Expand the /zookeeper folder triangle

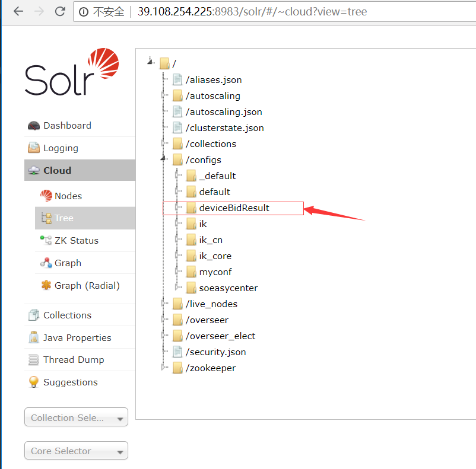[164, 368]
